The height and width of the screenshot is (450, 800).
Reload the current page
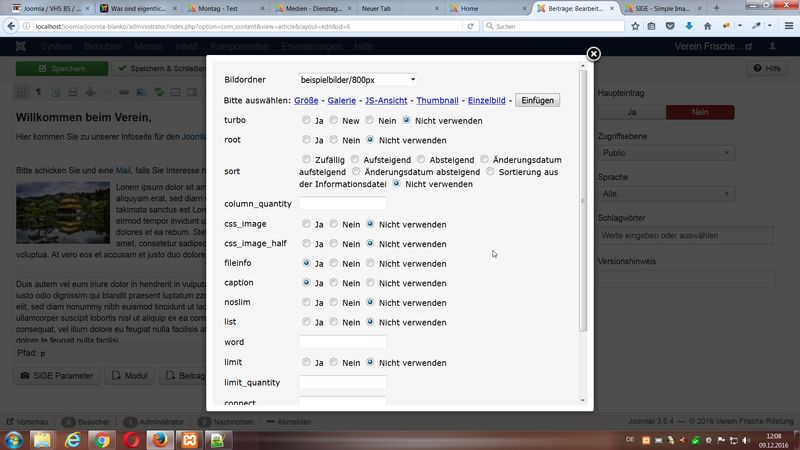[470, 26]
